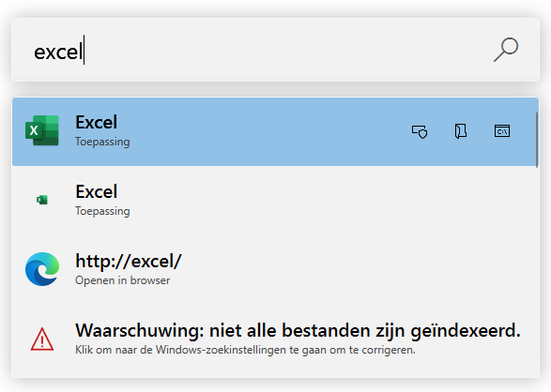Click the magnifying glass search icon
This screenshot has width=551, height=392.
click(506, 50)
